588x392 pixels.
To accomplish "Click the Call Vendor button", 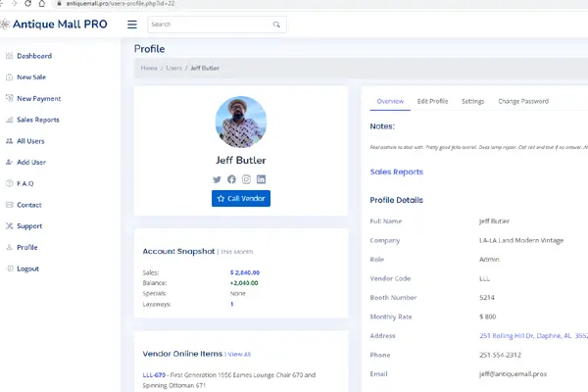I will click(x=241, y=198).
